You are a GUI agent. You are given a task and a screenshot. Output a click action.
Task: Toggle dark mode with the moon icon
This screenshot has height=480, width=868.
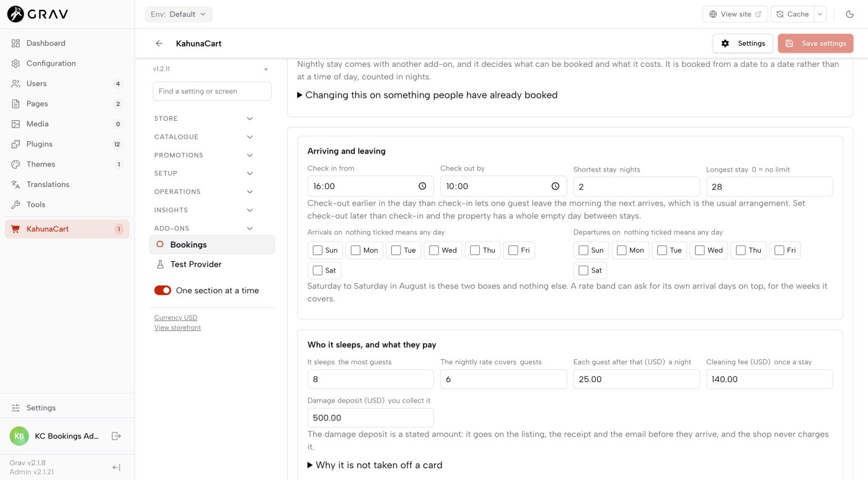849,14
